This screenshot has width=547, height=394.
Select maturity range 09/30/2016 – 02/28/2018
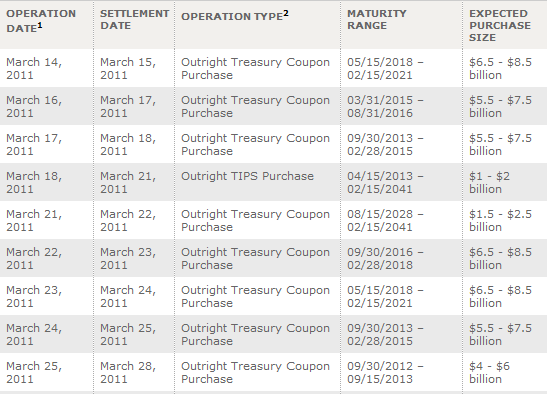(385, 259)
